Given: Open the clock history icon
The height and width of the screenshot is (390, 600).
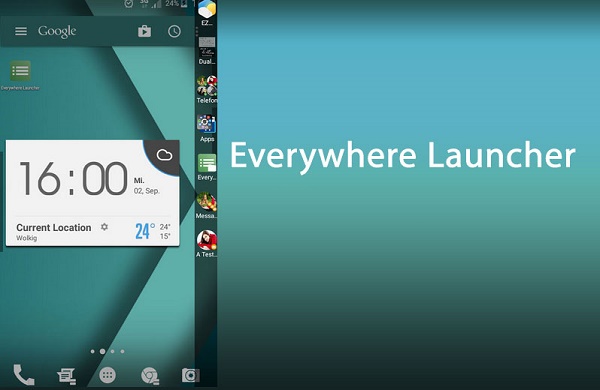Looking at the screenshot, I should pos(174,31).
